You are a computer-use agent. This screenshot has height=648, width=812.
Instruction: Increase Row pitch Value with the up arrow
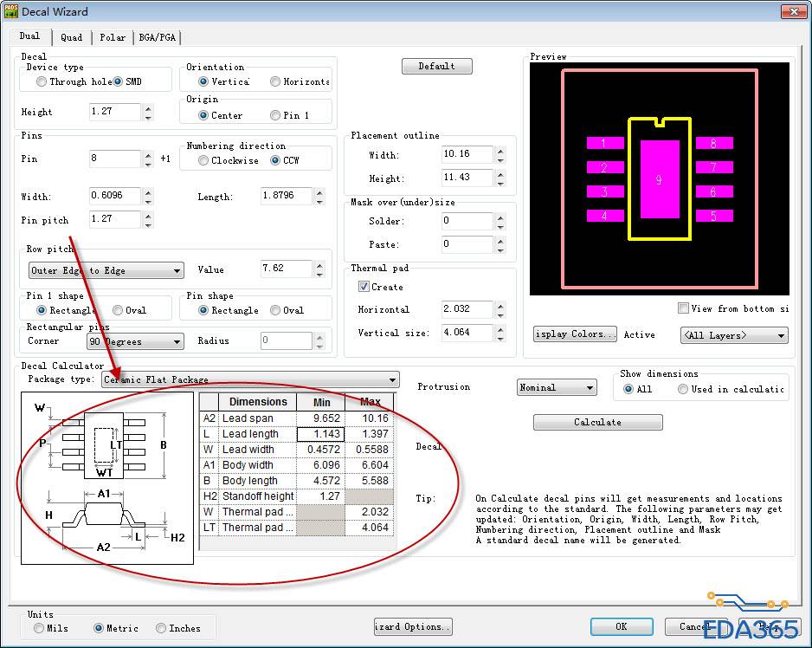(319, 266)
